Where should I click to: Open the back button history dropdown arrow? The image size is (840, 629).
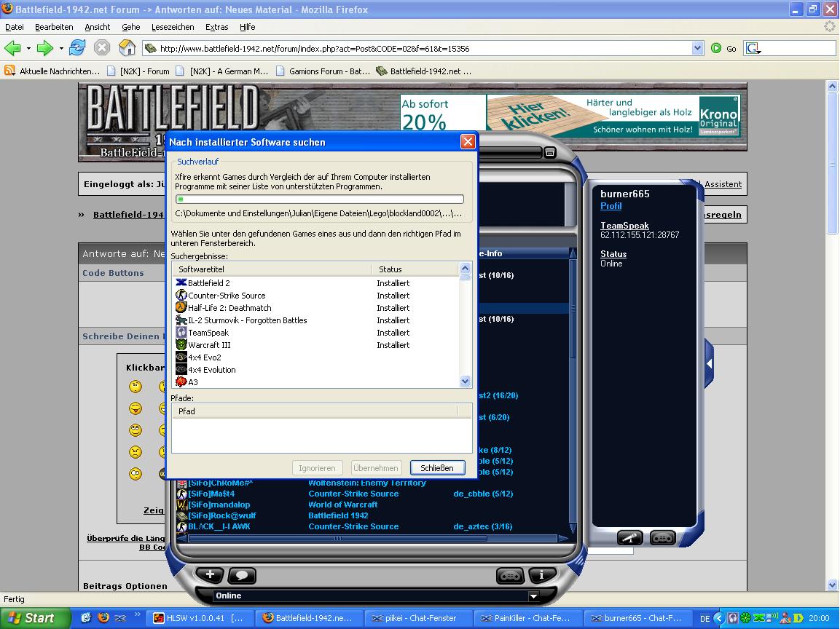pos(28,48)
